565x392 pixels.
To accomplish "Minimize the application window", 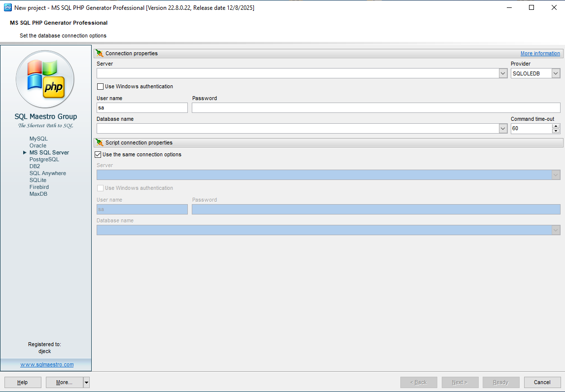I will click(x=509, y=7).
